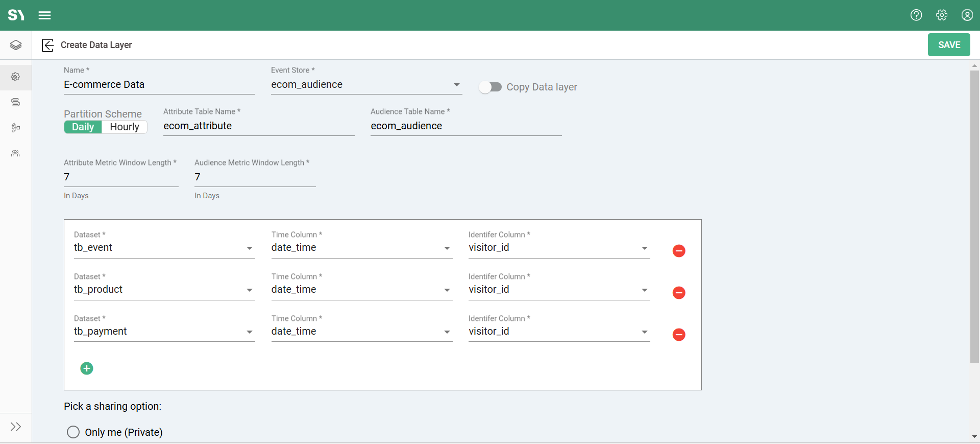
Task: Click the SAVE button
Action: [948, 45]
